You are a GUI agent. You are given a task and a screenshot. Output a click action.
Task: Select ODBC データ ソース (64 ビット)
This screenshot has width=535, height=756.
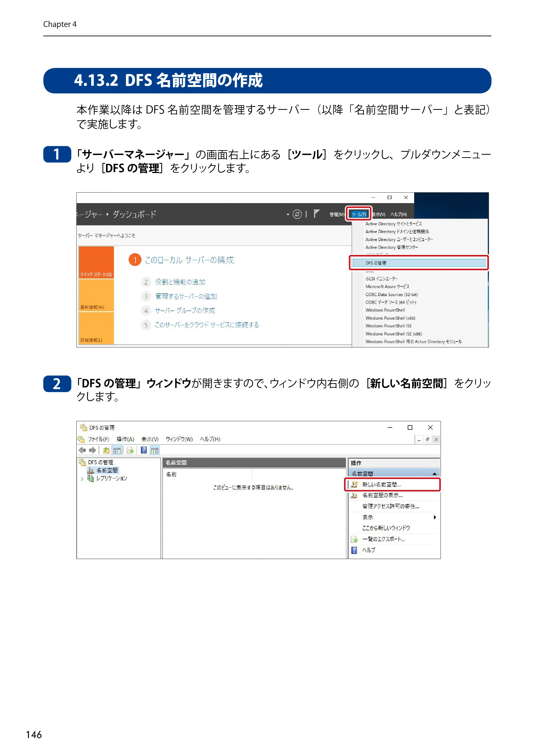390,302
